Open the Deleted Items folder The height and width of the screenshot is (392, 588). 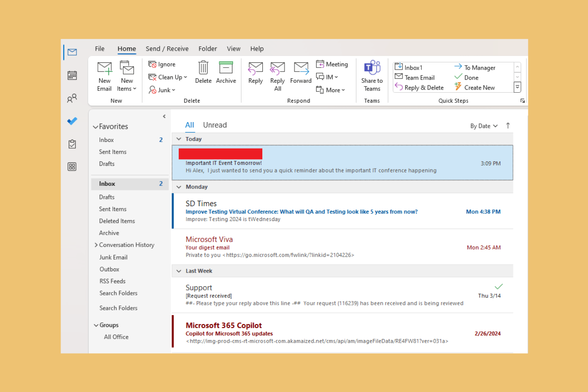[x=117, y=221]
